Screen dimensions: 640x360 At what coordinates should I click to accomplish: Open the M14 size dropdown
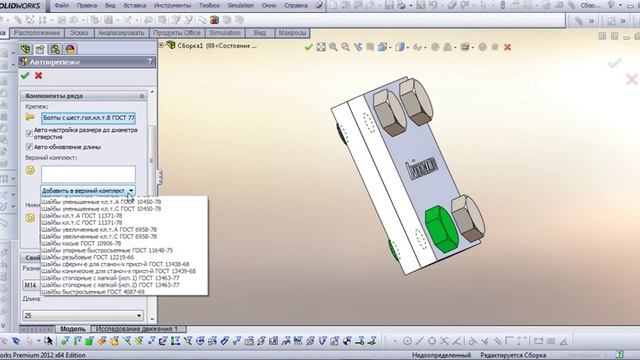31,285
